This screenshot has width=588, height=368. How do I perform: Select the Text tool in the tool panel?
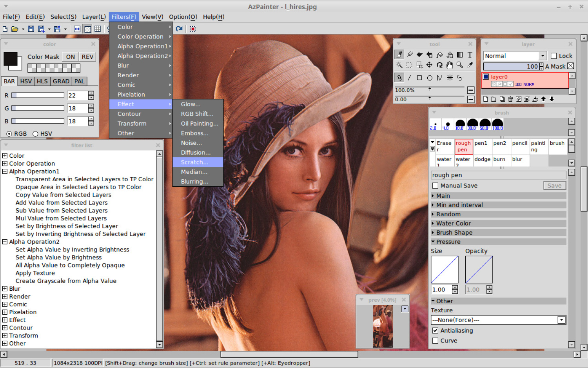pos(470,55)
